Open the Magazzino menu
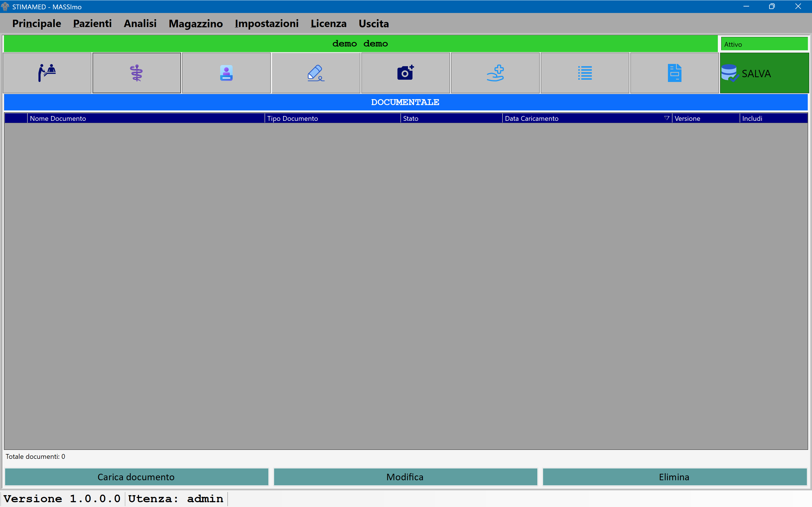This screenshot has width=812, height=507. coord(196,23)
